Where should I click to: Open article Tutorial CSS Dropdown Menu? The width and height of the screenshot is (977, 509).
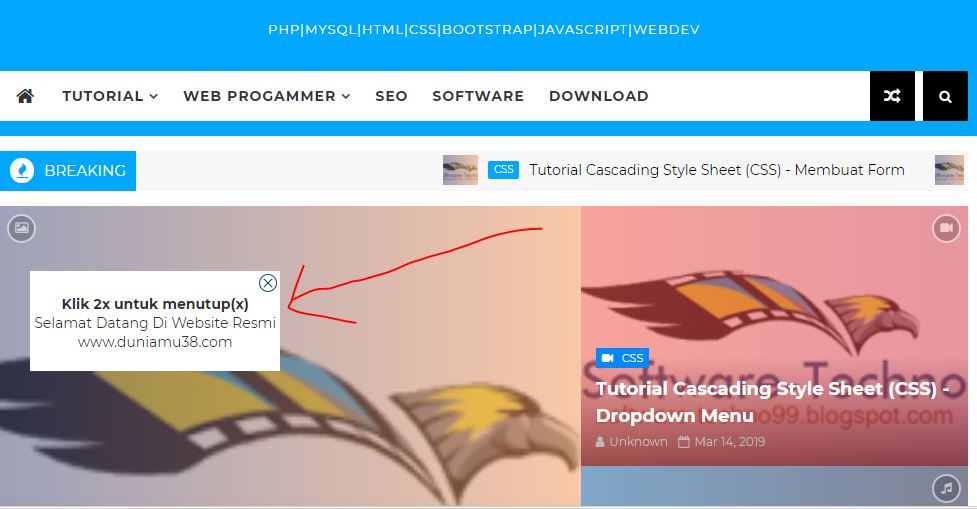tap(772, 402)
